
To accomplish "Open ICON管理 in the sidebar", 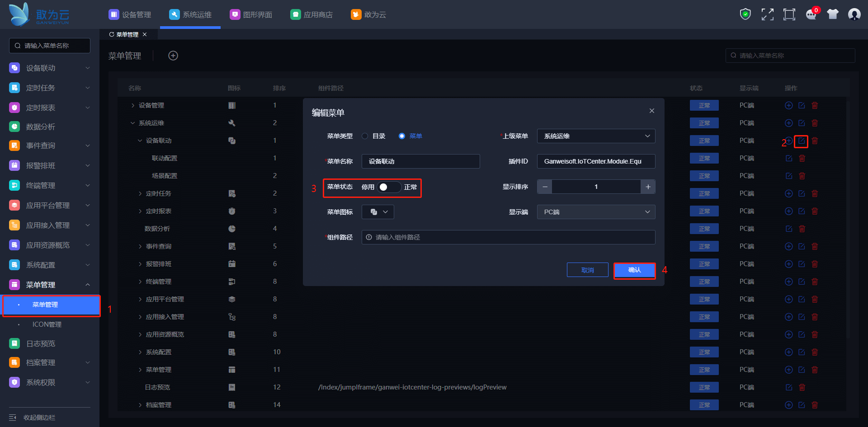I will [x=47, y=324].
